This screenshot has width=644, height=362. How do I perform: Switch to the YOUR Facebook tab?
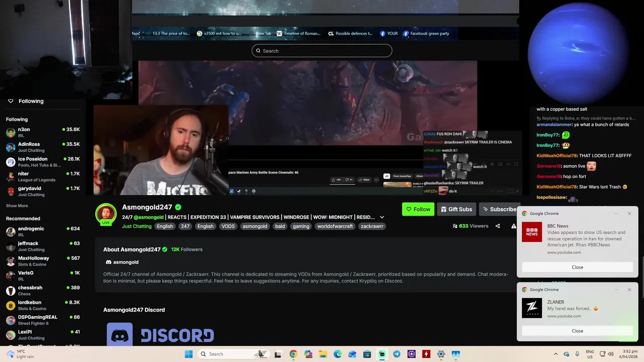(x=389, y=34)
